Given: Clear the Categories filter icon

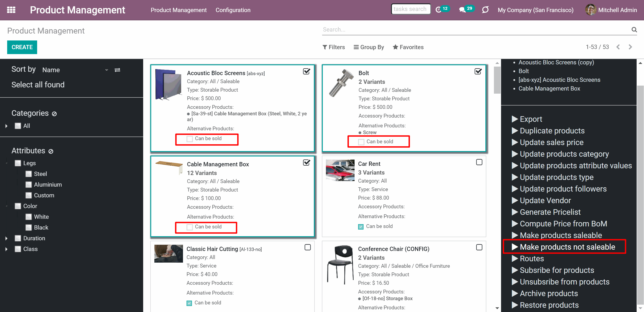Looking at the screenshot, I should (x=54, y=114).
